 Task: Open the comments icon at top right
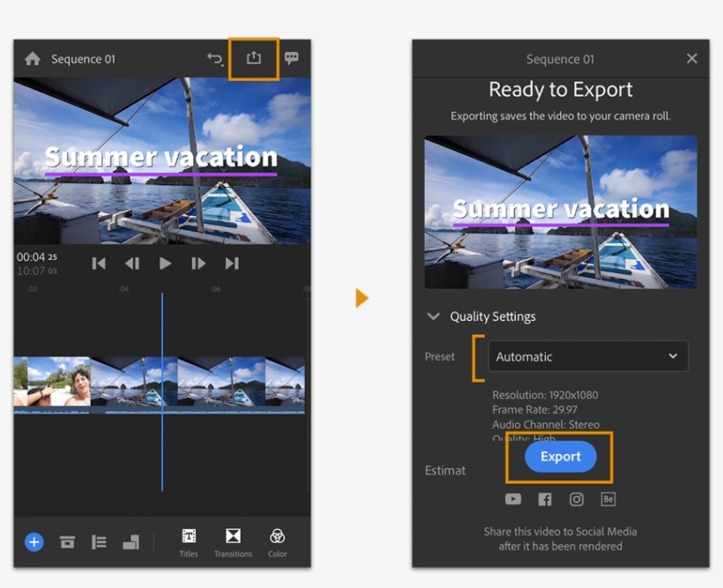tap(291, 58)
